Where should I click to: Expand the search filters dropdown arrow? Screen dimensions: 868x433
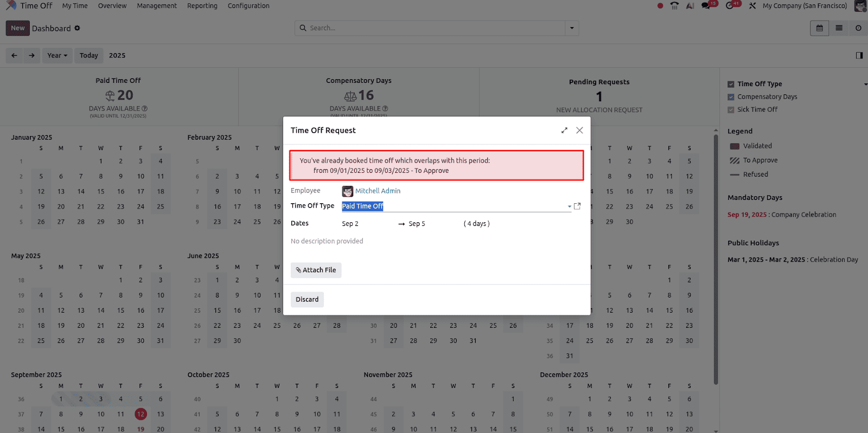pyautogui.click(x=572, y=28)
